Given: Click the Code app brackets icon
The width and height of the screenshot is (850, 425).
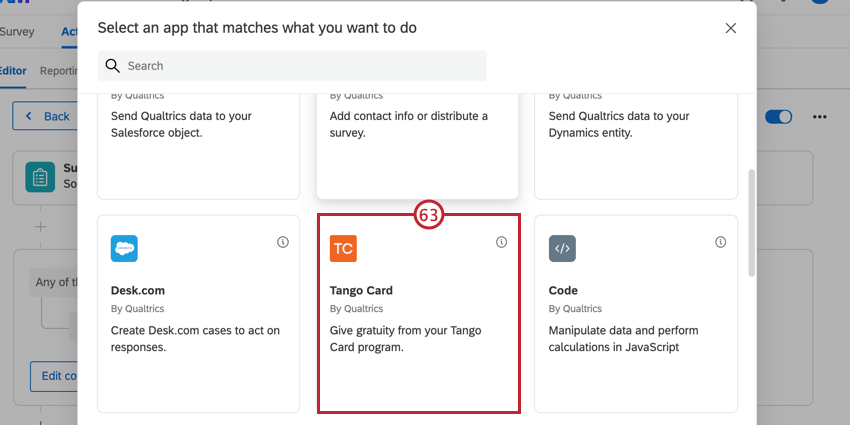Looking at the screenshot, I should click(x=562, y=248).
